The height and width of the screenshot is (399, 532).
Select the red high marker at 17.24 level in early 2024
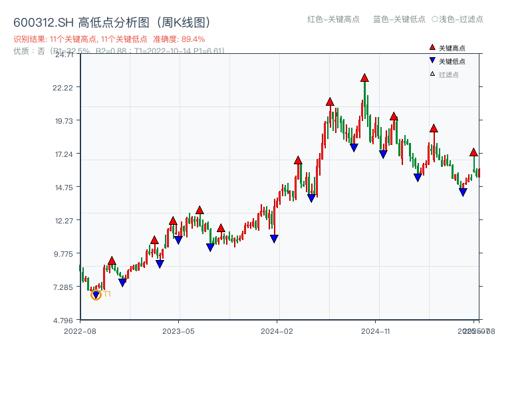coord(298,160)
